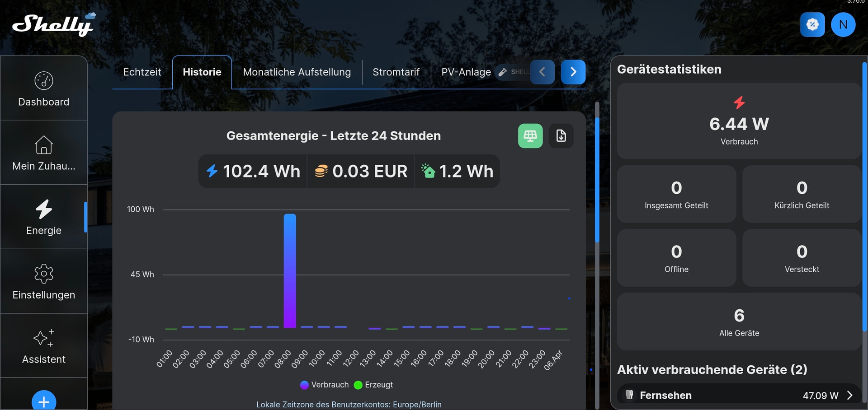
Task: Switch to Monatliche Aufstellung tab
Action: point(297,72)
